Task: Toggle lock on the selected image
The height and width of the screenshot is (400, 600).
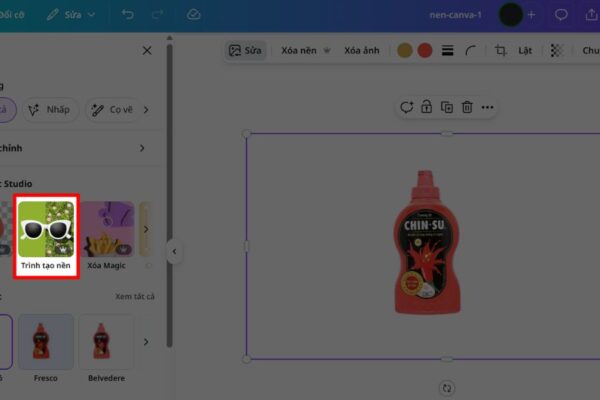Action: (x=427, y=107)
